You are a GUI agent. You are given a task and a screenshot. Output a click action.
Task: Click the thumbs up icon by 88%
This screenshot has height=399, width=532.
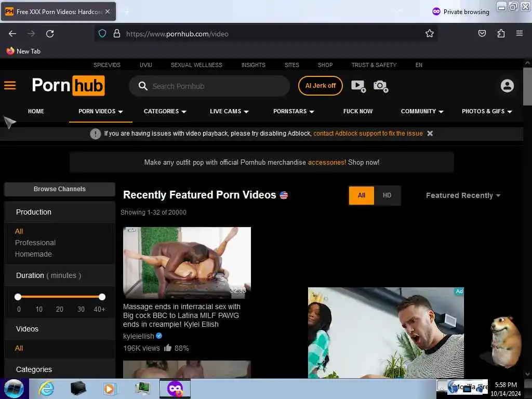(x=168, y=348)
